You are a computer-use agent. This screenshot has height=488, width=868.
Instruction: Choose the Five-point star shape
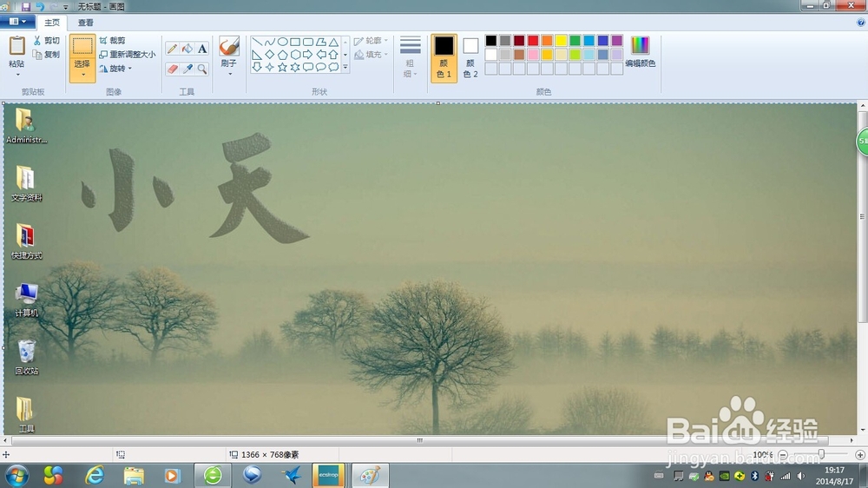[x=282, y=67]
